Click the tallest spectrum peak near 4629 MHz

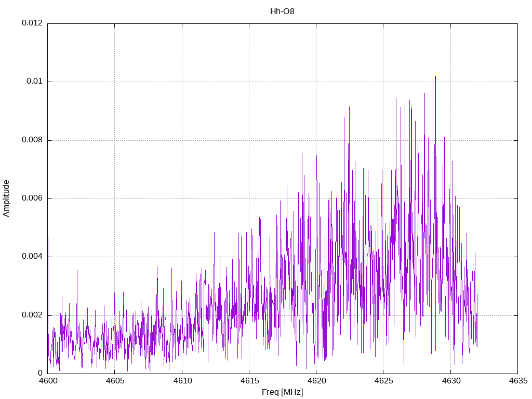pyautogui.click(x=435, y=77)
